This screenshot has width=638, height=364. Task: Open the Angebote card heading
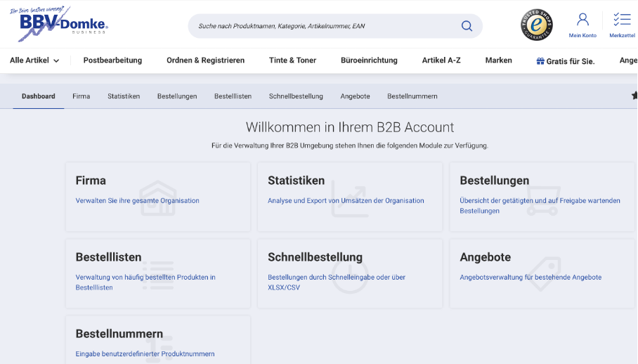coord(486,257)
